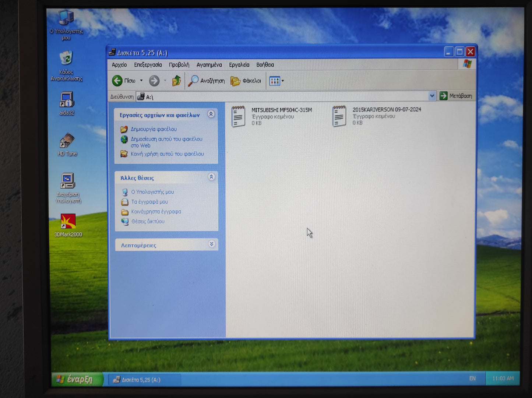Collapse the file and folder tasks panel
The height and width of the screenshot is (398, 532).
pyautogui.click(x=211, y=114)
